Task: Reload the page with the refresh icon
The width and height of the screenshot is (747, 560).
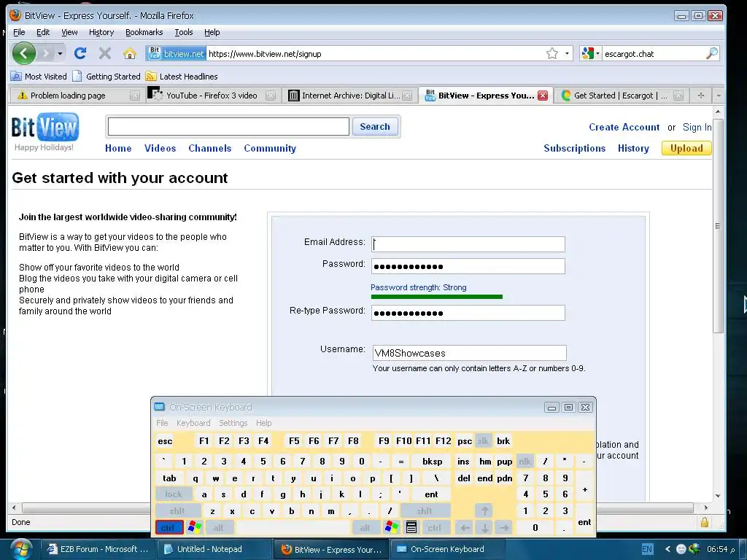Action: [x=80, y=53]
